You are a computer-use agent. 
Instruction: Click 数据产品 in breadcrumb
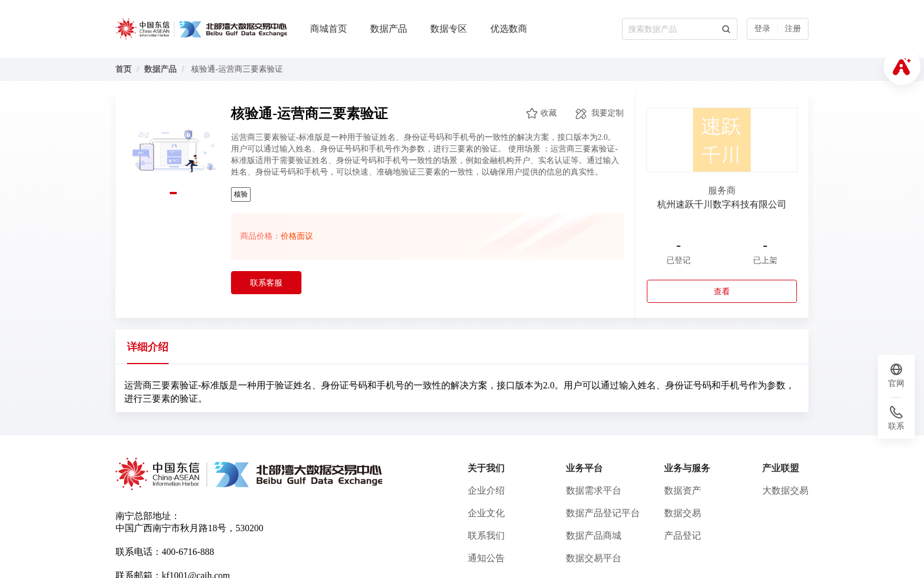tap(161, 69)
